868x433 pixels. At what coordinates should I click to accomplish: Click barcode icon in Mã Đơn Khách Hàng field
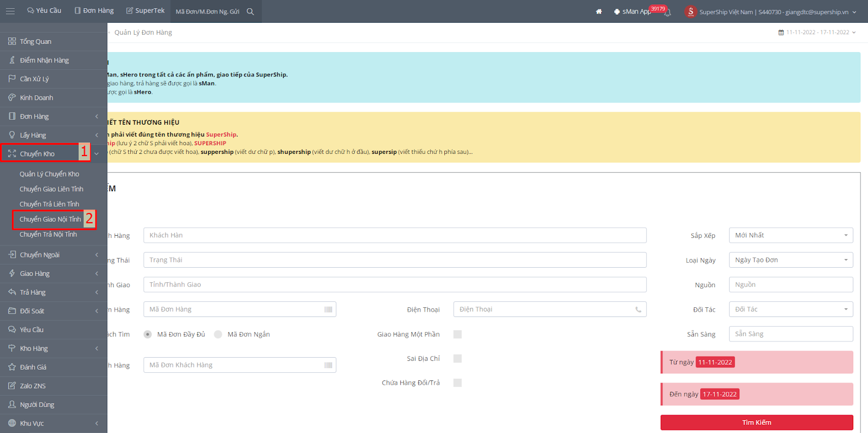pos(328,365)
